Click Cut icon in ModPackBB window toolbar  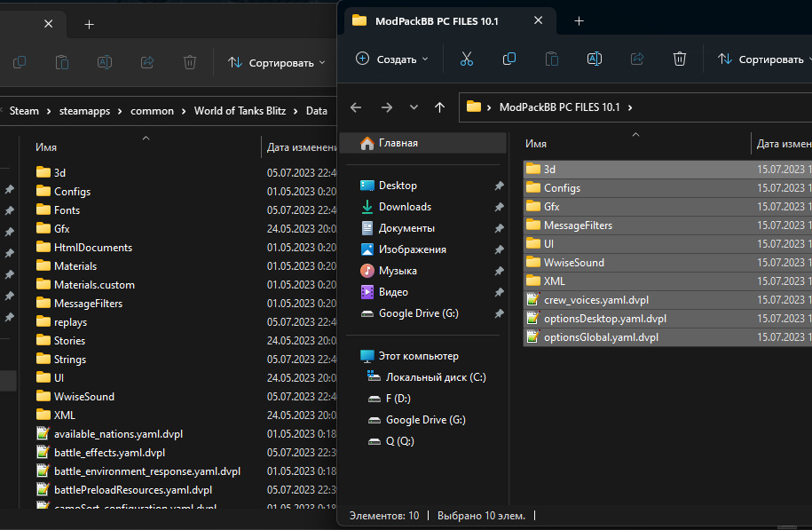click(x=467, y=59)
